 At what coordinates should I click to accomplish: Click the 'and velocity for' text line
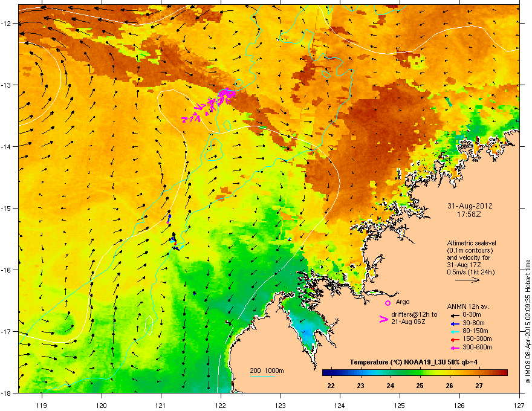[x=467, y=257]
